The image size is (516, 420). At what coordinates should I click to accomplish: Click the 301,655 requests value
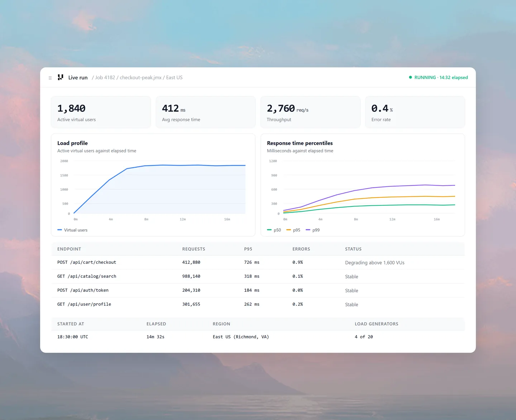click(191, 304)
